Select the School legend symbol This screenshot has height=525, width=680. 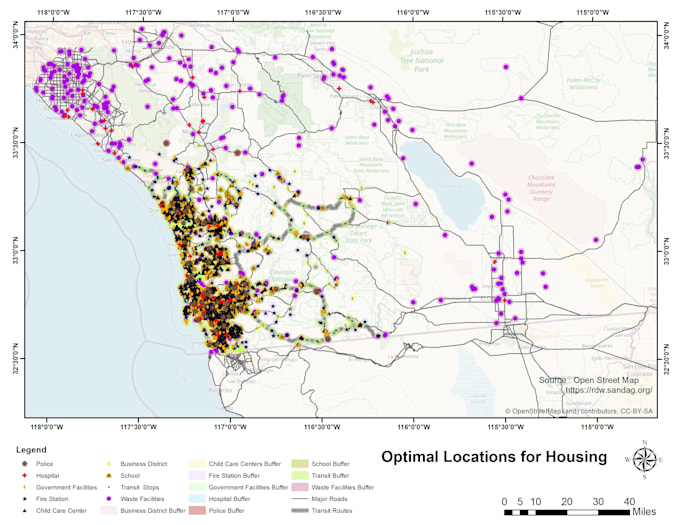(109, 476)
